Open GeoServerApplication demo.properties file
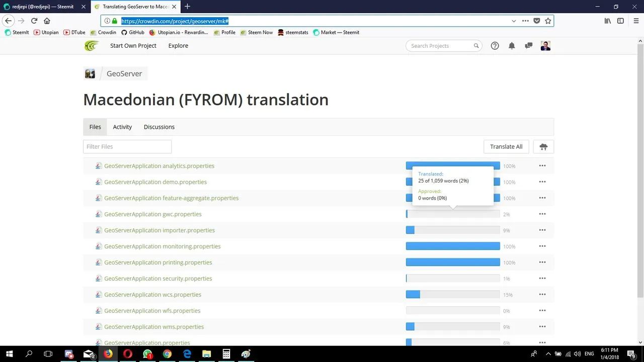This screenshot has width=644, height=362. [x=155, y=182]
